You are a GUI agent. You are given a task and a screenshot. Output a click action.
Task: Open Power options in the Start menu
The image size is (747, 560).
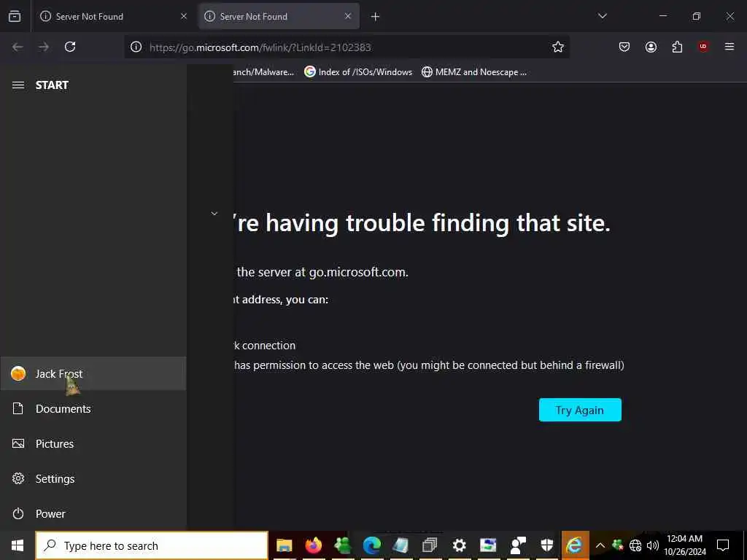click(x=93, y=514)
